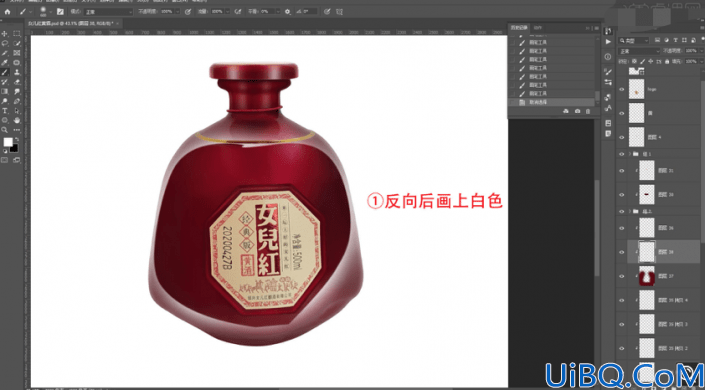Screen dimensions: 705x390
Task: Expand the group above 图层 36
Action: 629,211
